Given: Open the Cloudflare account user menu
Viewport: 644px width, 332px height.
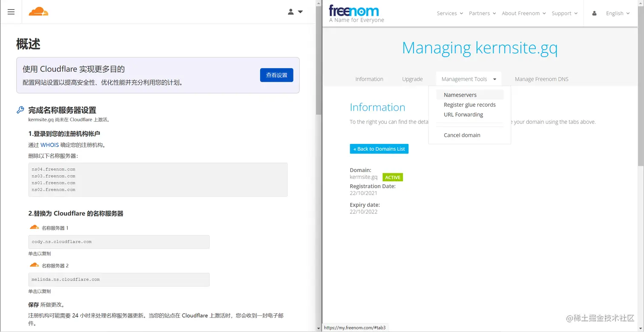Looking at the screenshot, I should pos(295,12).
